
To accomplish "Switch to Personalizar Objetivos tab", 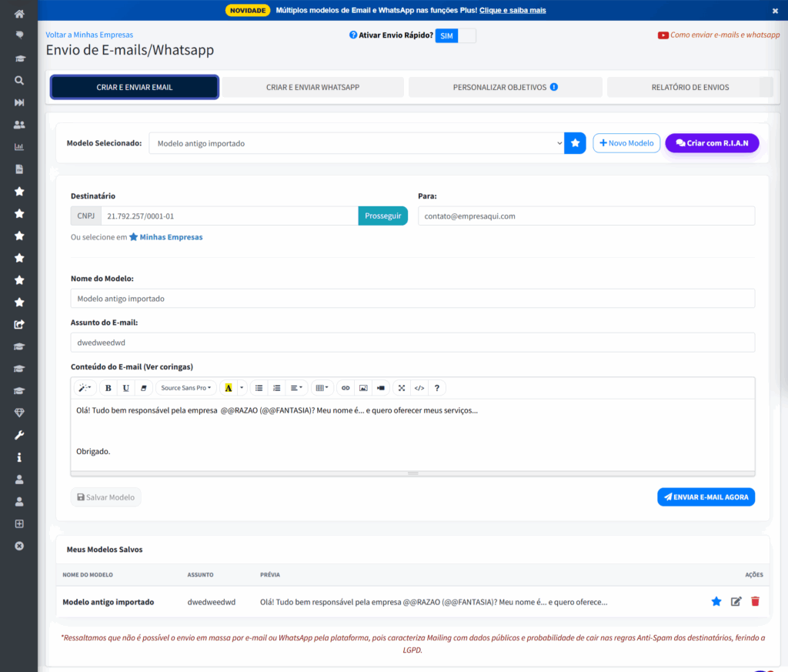I will (505, 88).
